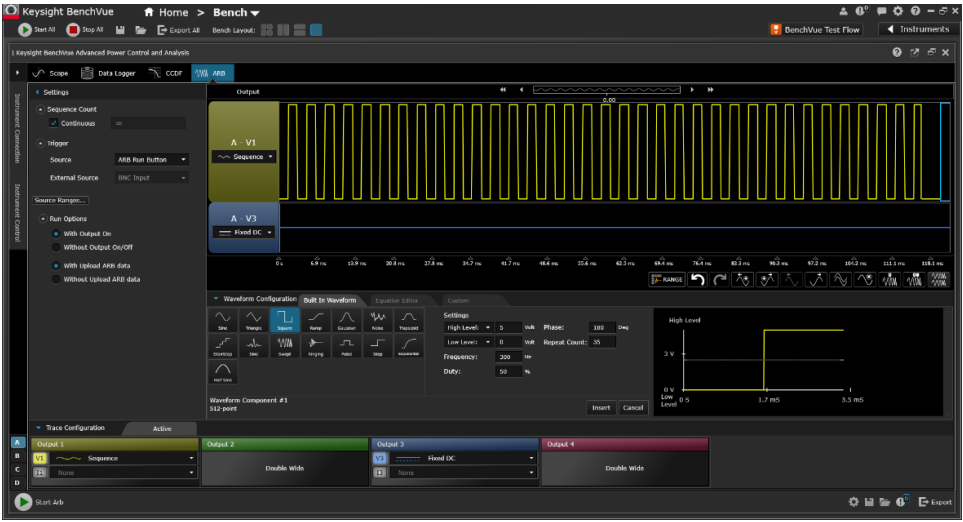Open the High Level setting dropdown

coord(469,328)
